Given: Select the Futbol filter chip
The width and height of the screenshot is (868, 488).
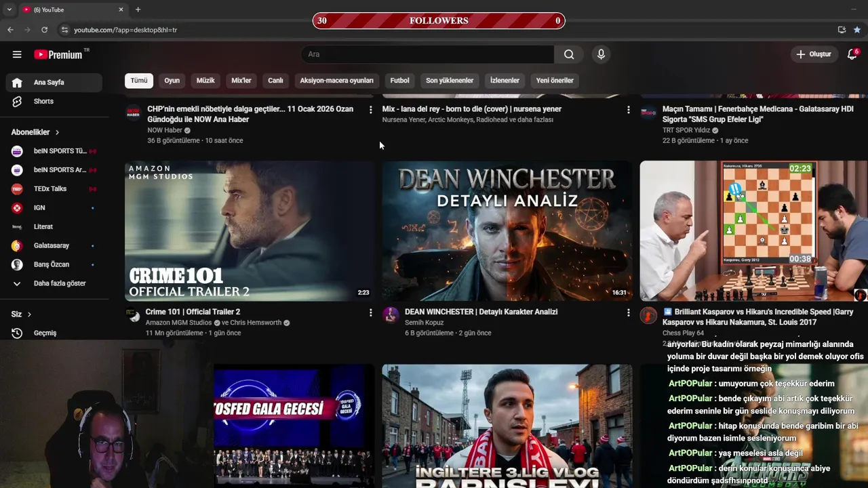Looking at the screenshot, I should click(399, 81).
